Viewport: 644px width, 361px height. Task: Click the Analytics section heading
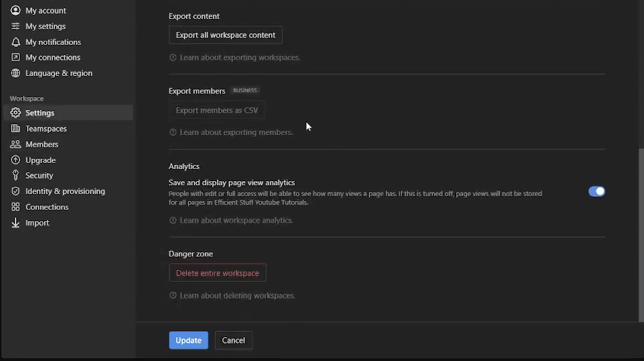(x=184, y=166)
